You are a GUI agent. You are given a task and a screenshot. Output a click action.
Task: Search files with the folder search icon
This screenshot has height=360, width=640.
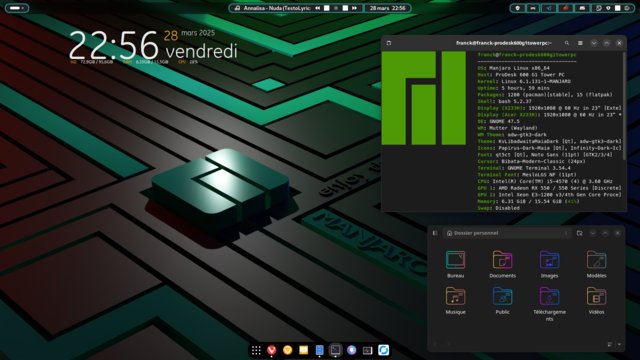[580, 233]
